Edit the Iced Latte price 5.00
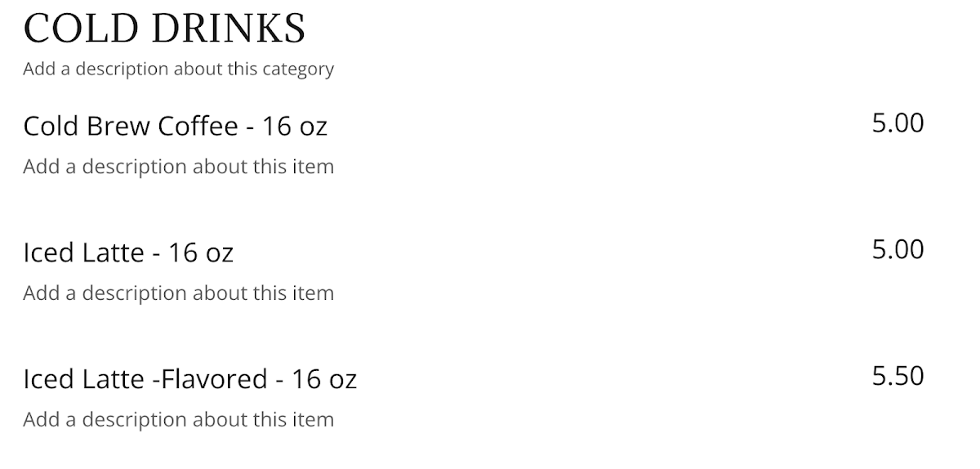This screenshot has width=980, height=469. pos(898,249)
